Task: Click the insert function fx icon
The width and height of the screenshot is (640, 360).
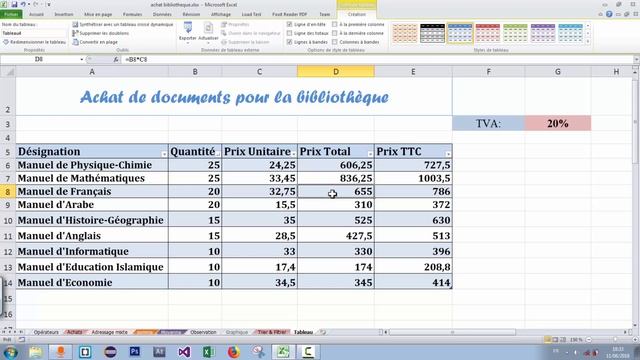Action: pyautogui.click(x=116, y=60)
